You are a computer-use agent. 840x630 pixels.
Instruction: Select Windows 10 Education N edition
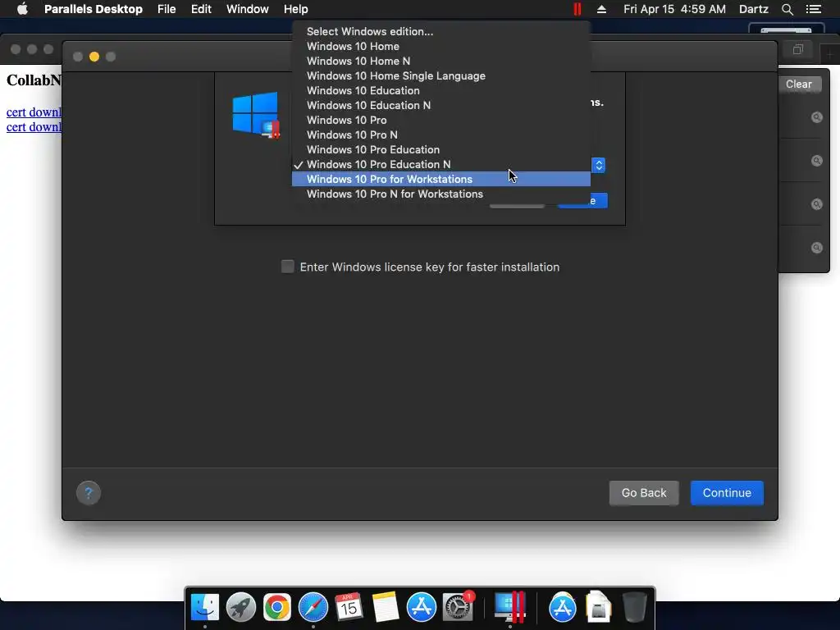tap(441, 105)
